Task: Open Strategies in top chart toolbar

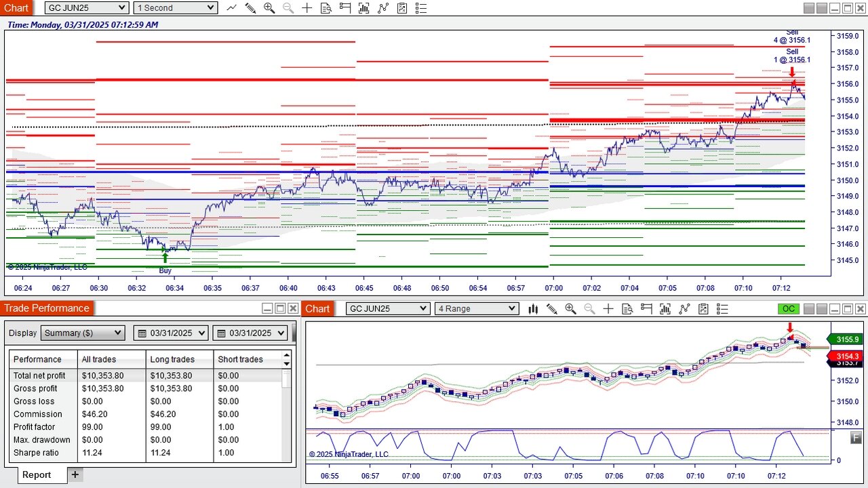Action: tap(402, 8)
